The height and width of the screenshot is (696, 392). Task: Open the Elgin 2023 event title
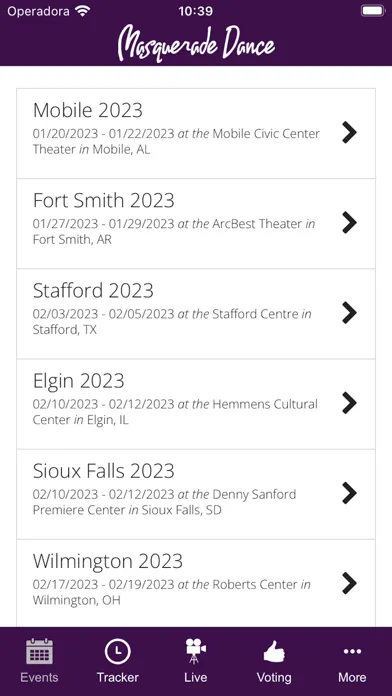coord(79,381)
